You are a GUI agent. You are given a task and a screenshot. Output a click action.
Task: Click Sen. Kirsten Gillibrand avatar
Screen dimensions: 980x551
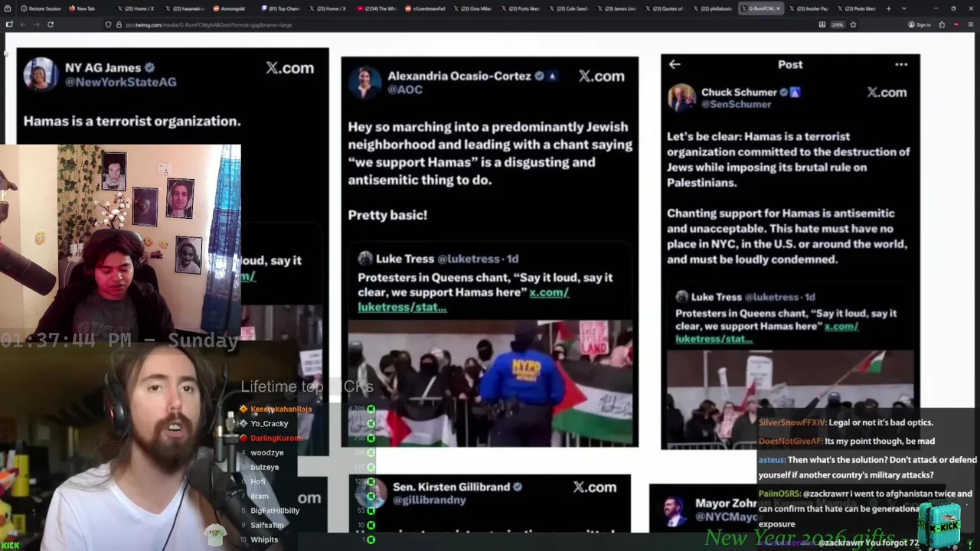[372, 493]
